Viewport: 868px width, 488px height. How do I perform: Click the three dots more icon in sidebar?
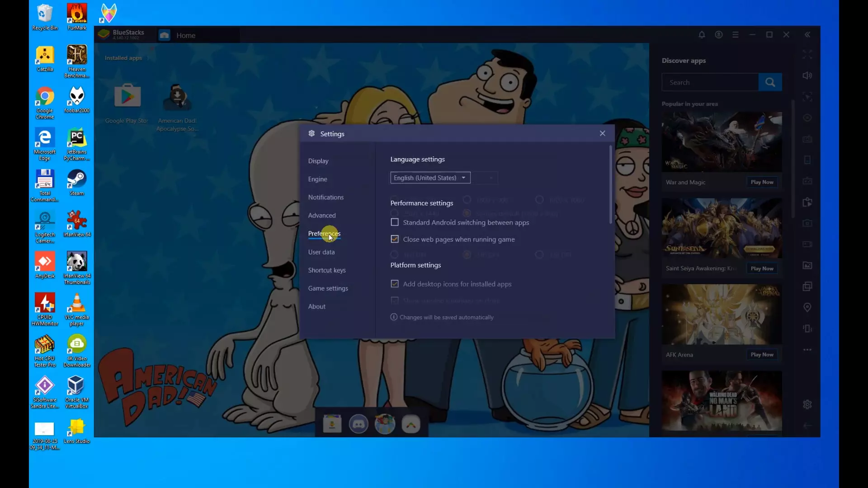[807, 350]
